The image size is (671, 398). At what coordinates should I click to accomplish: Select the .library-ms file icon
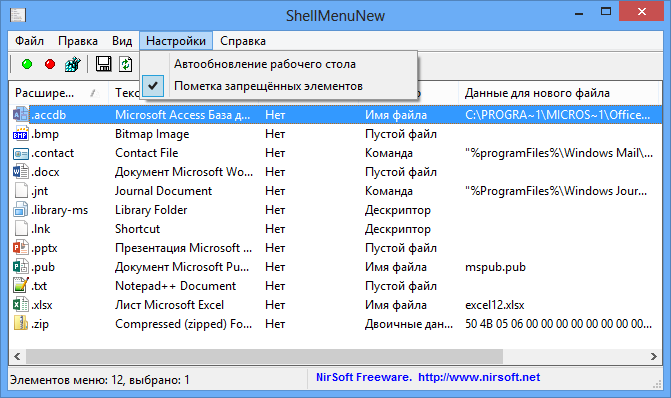[x=21, y=210]
